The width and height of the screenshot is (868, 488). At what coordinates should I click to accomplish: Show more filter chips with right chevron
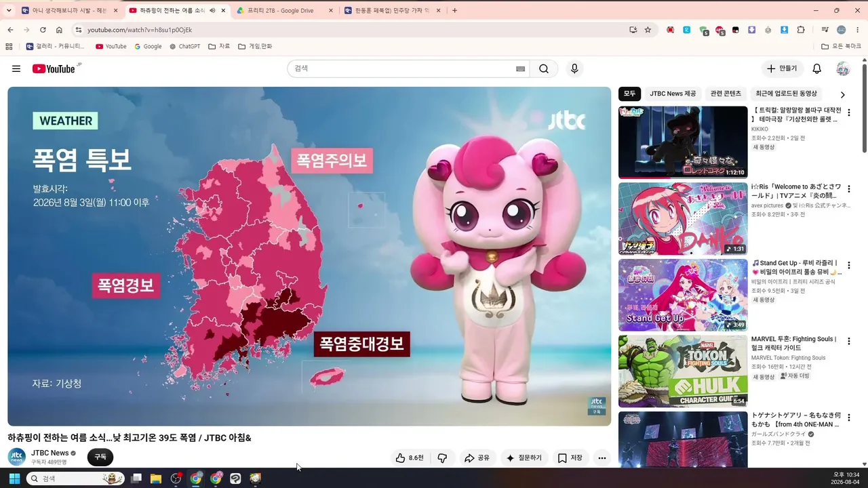point(843,95)
